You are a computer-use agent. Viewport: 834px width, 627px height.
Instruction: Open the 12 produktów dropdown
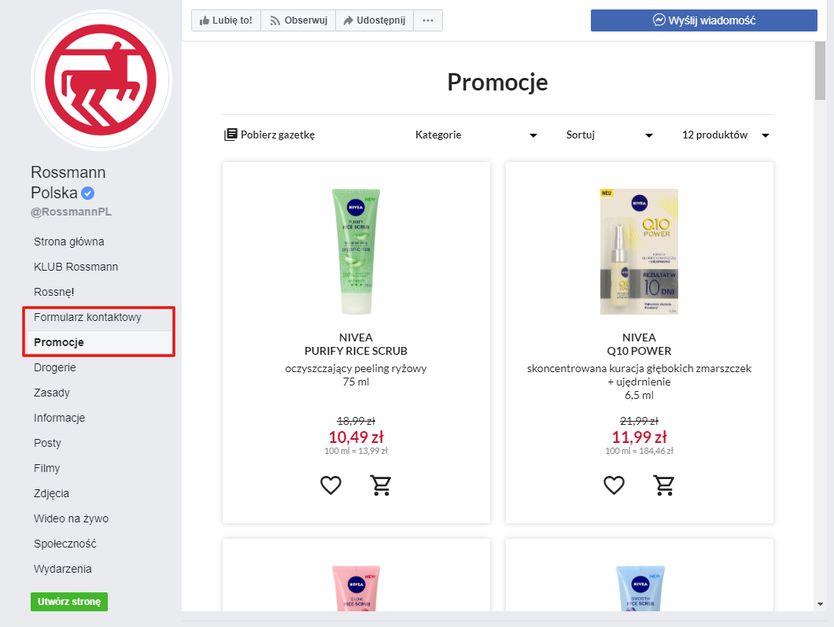click(x=725, y=135)
